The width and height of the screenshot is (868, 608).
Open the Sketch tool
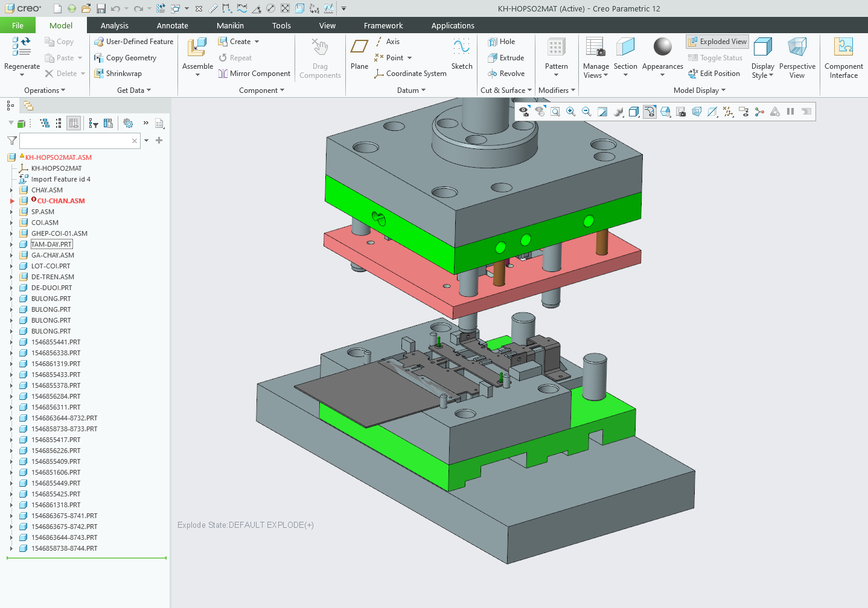(462, 53)
